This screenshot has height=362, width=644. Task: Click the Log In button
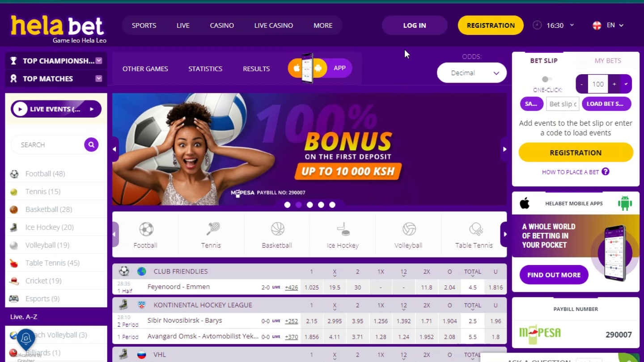(415, 25)
